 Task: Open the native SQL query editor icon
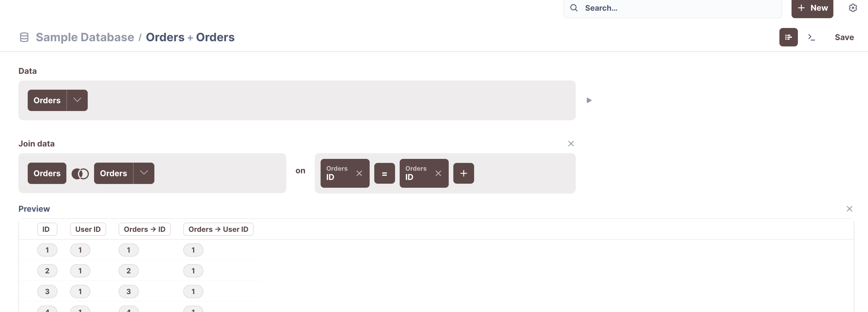pos(812,37)
